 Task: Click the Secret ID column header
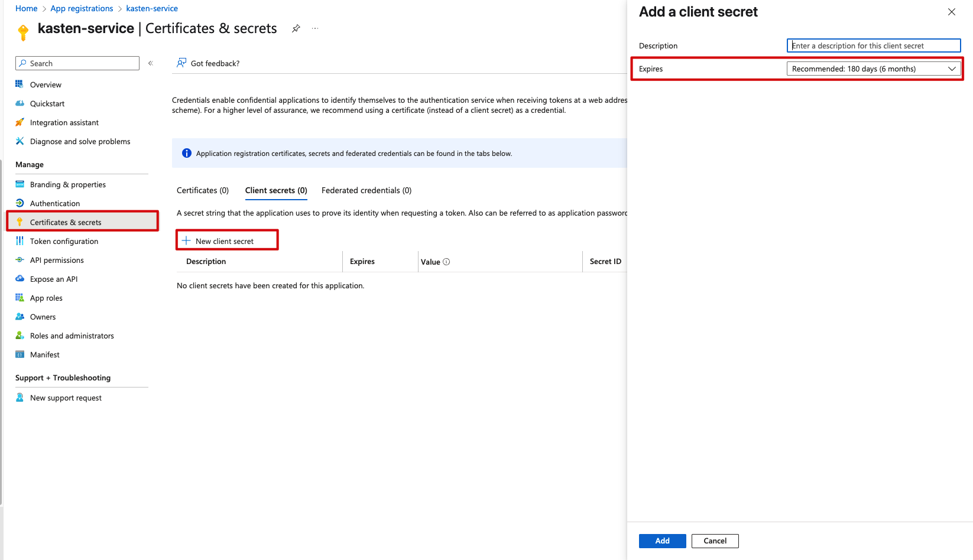[x=605, y=261]
